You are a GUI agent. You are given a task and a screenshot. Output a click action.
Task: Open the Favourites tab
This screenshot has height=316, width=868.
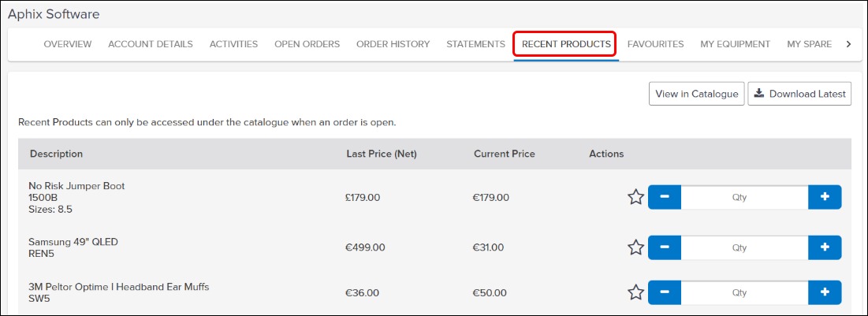tap(655, 44)
